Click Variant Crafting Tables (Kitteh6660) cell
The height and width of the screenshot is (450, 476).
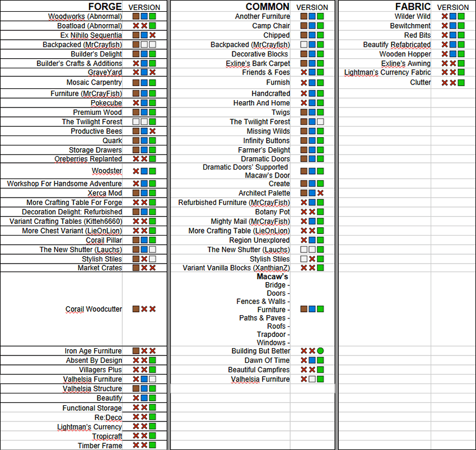(x=62, y=221)
